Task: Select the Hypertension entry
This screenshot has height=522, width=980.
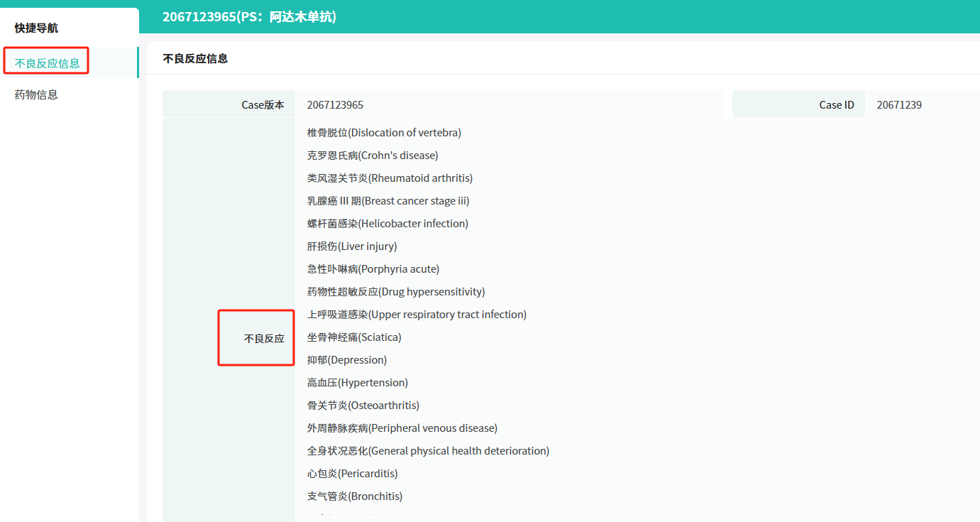Action: (x=358, y=383)
